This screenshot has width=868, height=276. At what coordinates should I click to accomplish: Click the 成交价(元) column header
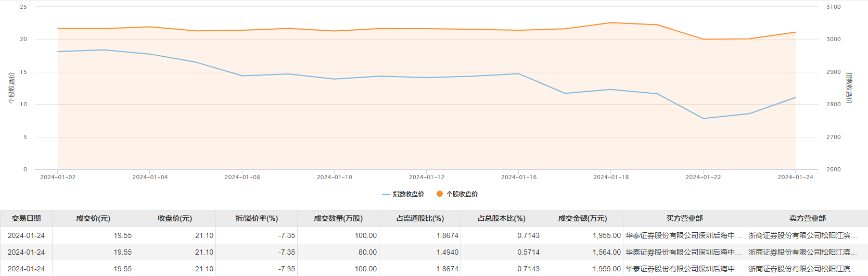93,219
